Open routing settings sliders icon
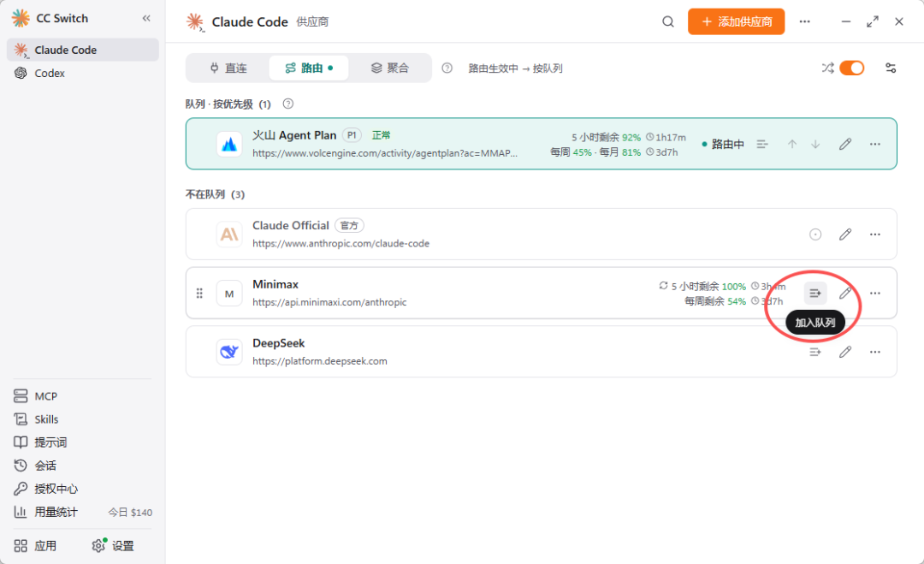The height and width of the screenshot is (564, 924). [891, 68]
